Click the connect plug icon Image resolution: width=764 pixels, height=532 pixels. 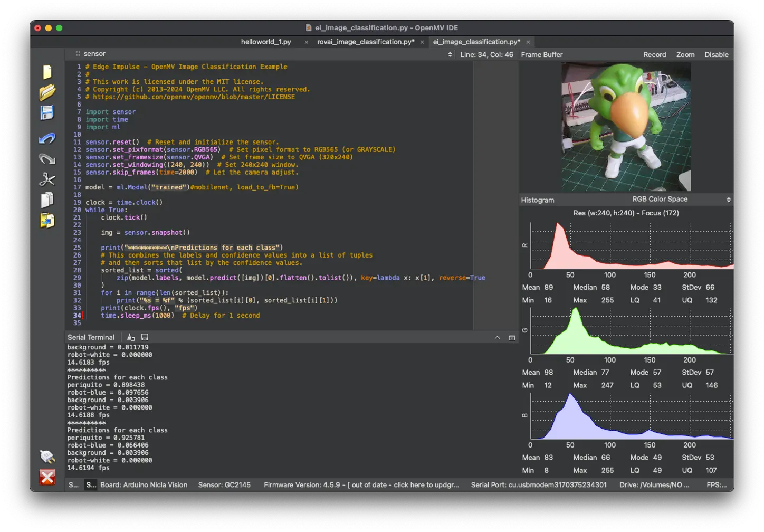[47, 456]
